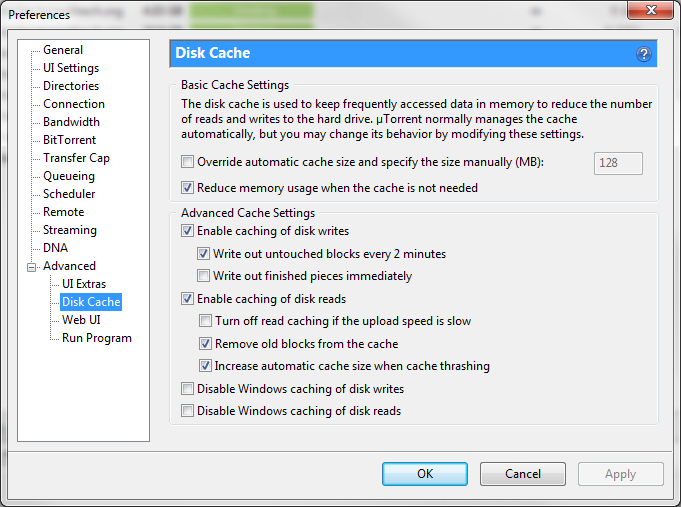This screenshot has width=681, height=507.
Task: Toggle Enable caching of disk writes
Action: [x=188, y=231]
